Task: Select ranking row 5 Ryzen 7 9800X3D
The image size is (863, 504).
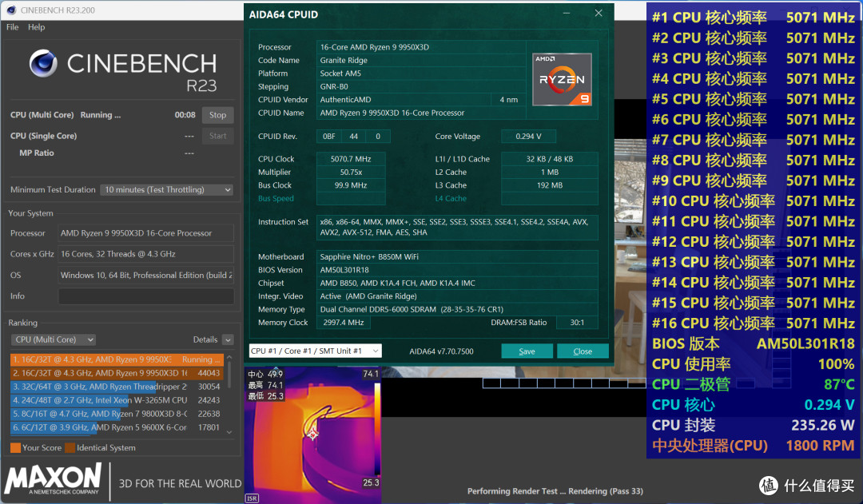Action: (x=117, y=414)
